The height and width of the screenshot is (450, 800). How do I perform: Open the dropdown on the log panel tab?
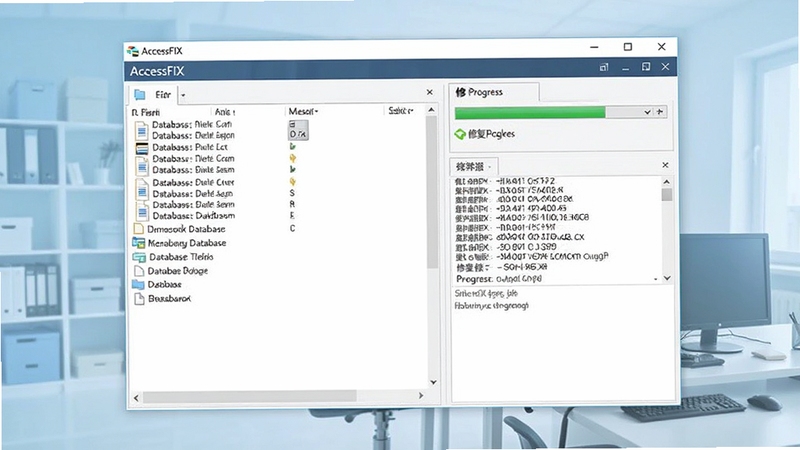tap(489, 167)
